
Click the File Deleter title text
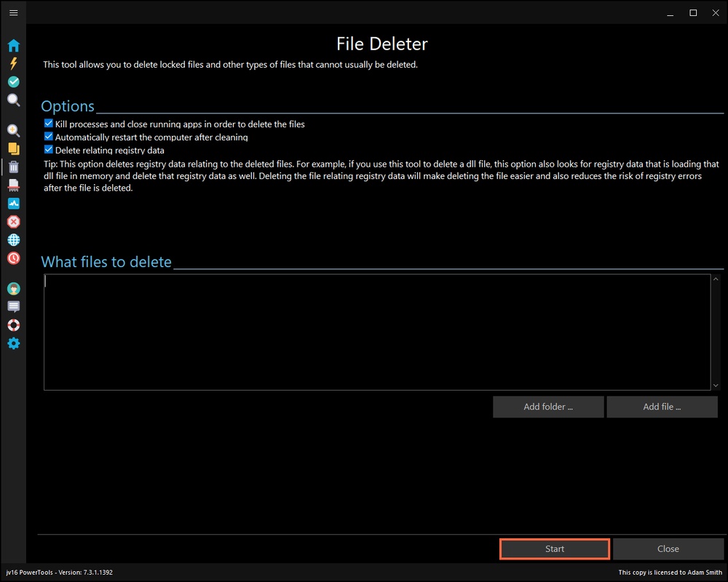pos(382,44)
